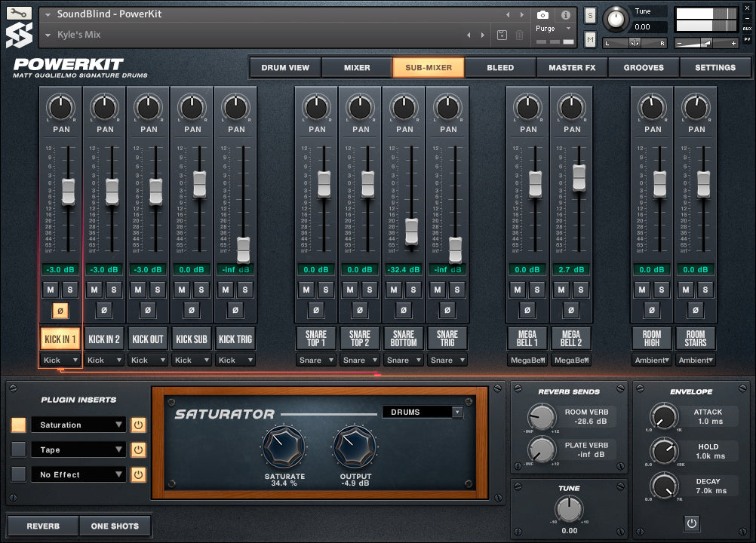Click the wrench icon in the Kontakt header
Viewport: 756px width, 543px height.
(19, 14)
